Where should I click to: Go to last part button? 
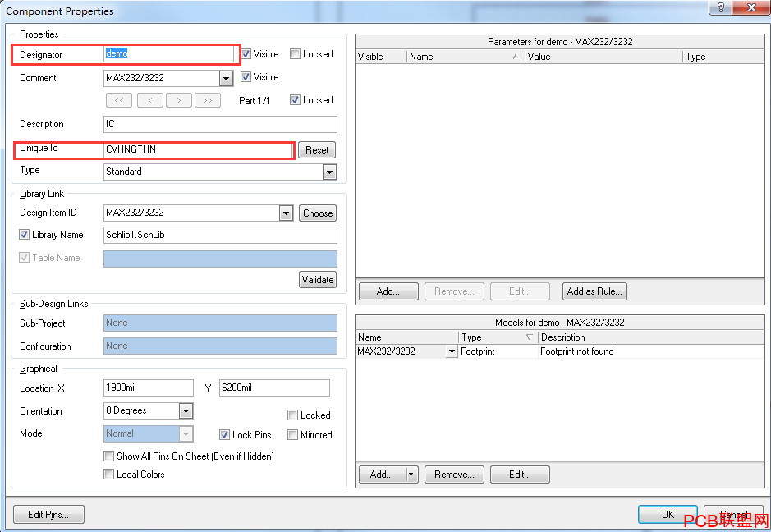[x=208, y=100]
